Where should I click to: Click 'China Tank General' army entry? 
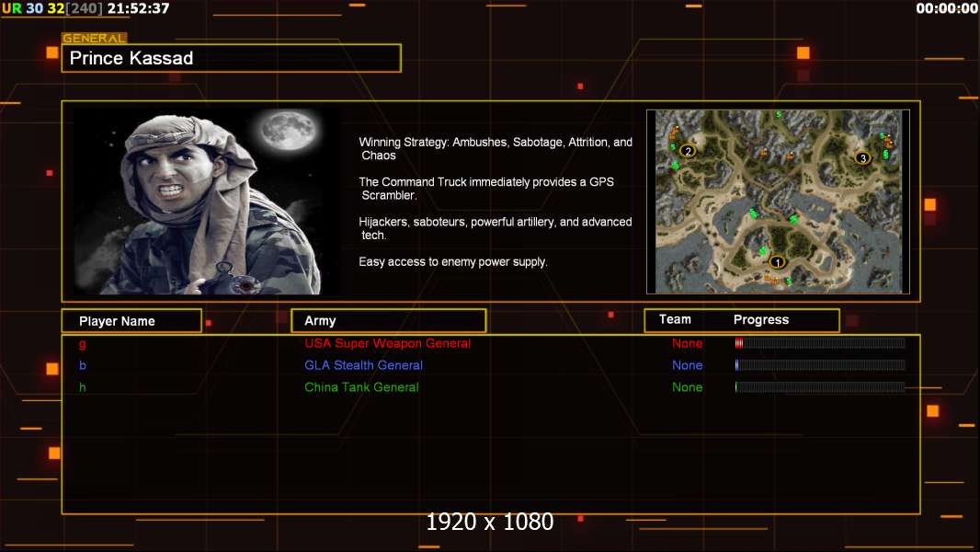[361, 387]
